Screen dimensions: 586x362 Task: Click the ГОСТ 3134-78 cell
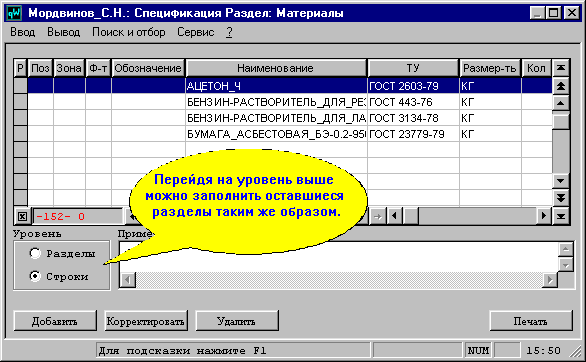click(413, 118)
